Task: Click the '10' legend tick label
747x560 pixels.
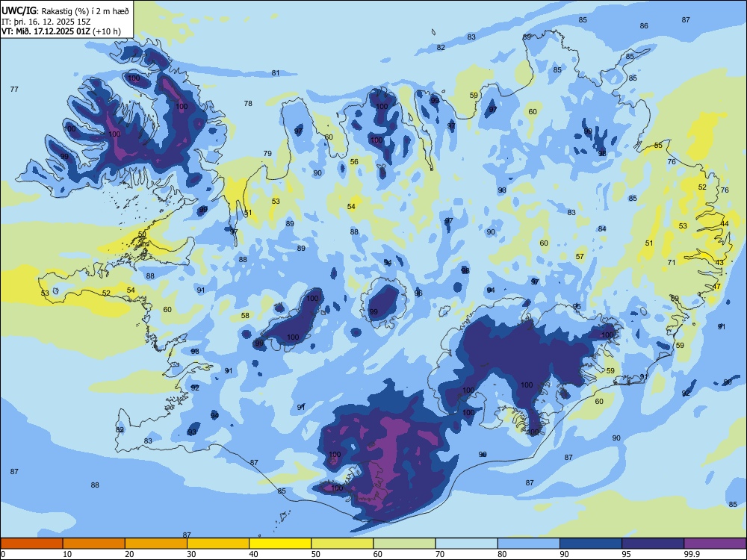Action: click(67, 554)
